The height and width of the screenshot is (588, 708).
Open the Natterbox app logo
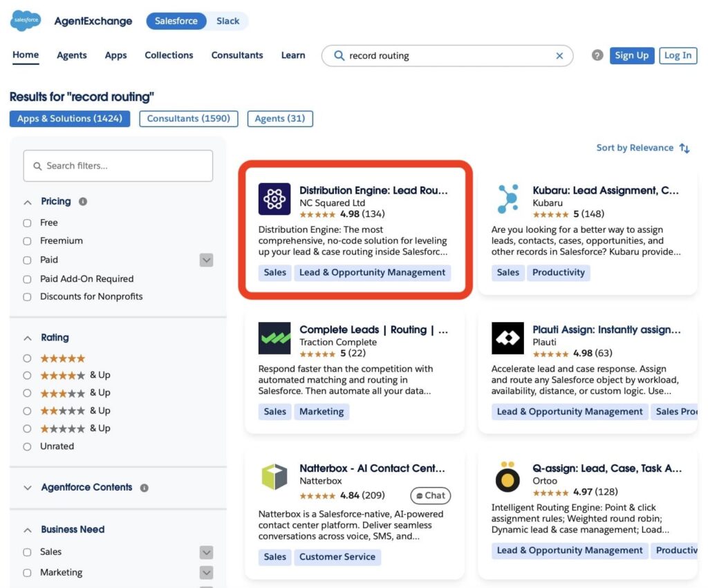(x=274, y=477)
